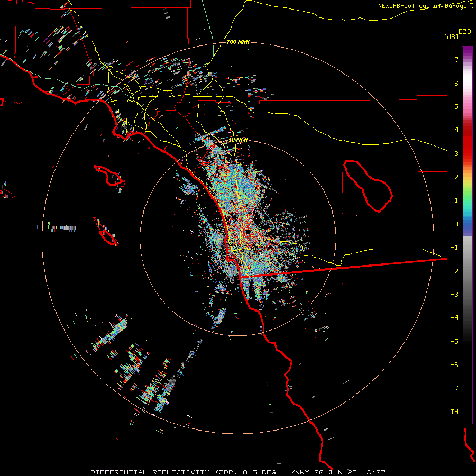Viewport: 476px width, 476px height.
Task: Click the -5 value on color scale
Action: [x=454, y=342]
